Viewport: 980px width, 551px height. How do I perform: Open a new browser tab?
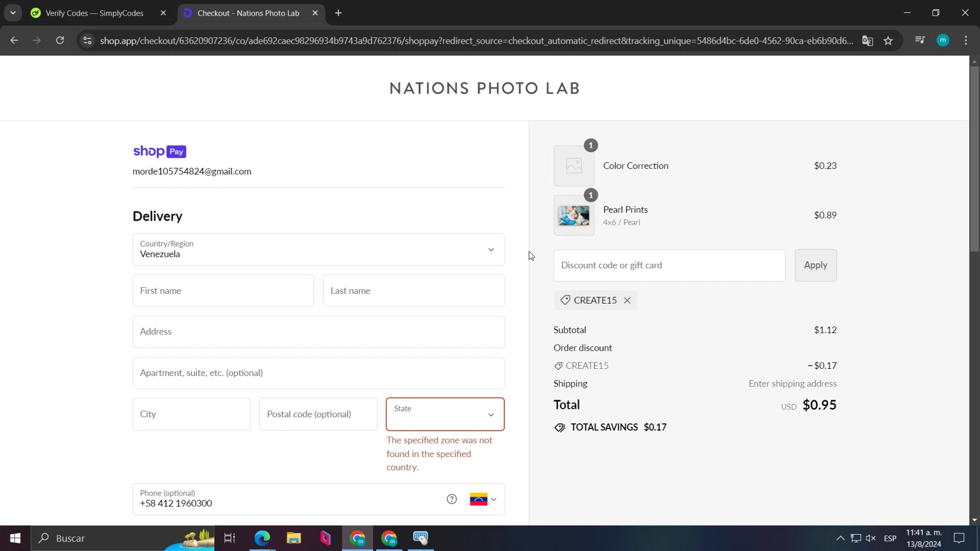pos(338,13)
